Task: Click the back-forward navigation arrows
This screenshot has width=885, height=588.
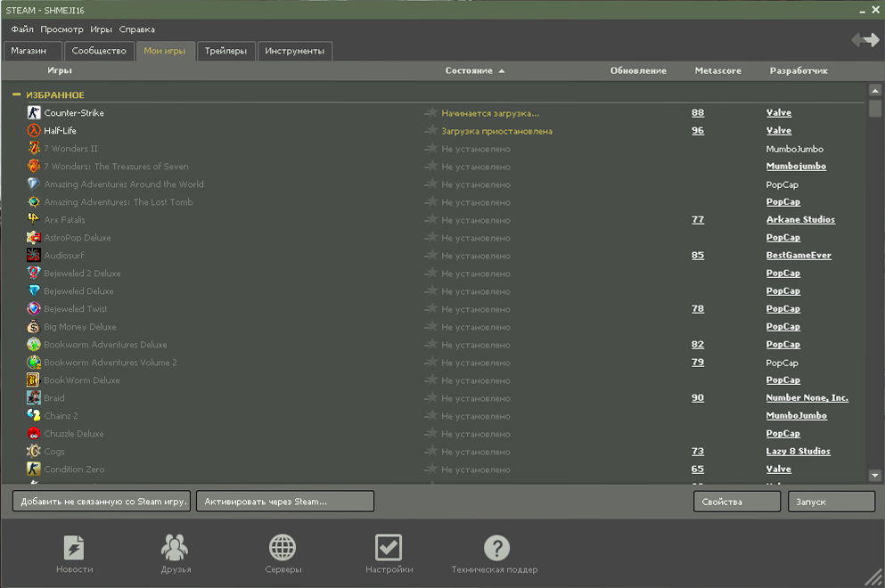Action: coord(865,39)
